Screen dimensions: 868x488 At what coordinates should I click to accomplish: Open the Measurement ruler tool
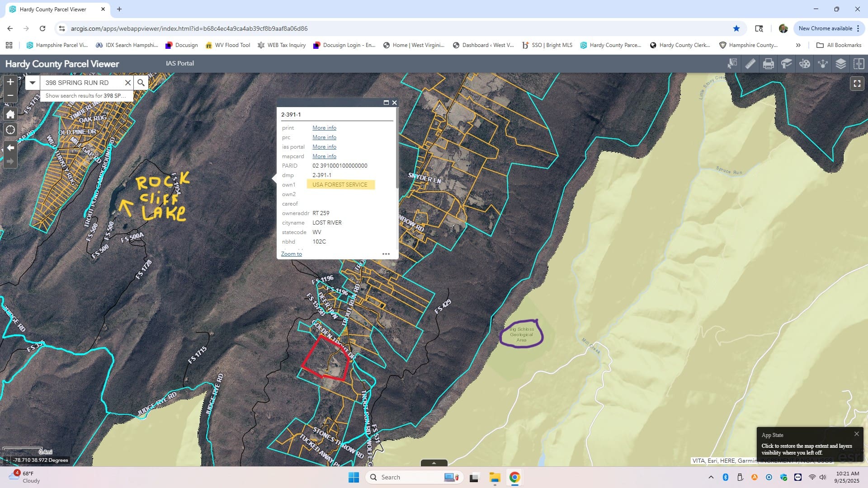pyautogui.click(x=750, y=64)
